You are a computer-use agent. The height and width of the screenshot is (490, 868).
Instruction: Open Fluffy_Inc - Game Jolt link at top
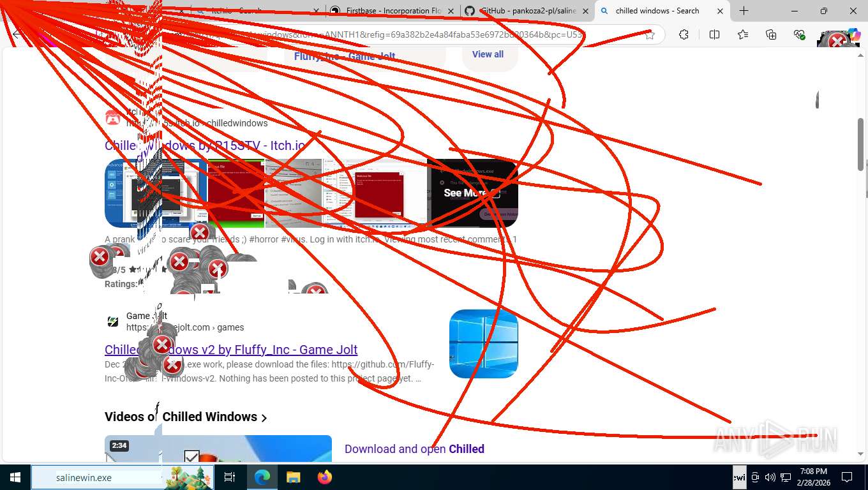(345, 56)
